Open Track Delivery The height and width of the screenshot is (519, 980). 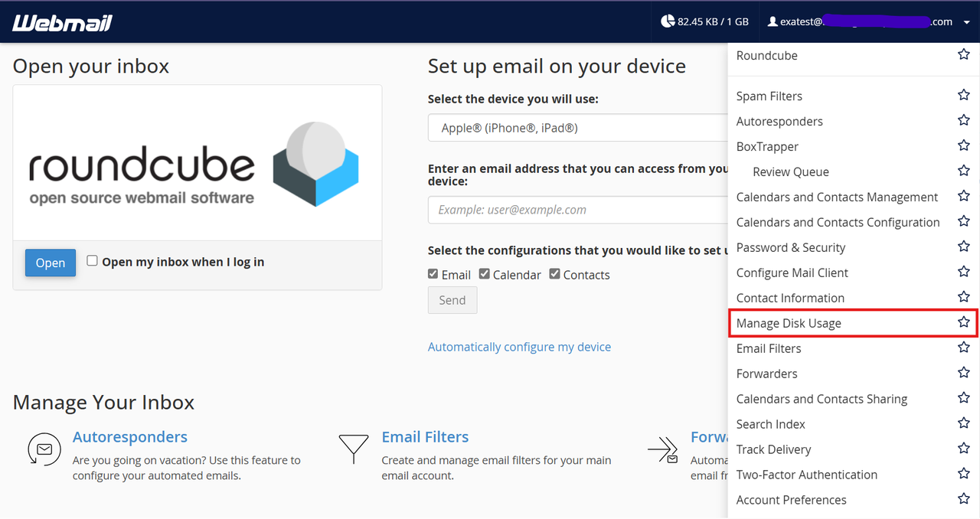tap(773, 449)
